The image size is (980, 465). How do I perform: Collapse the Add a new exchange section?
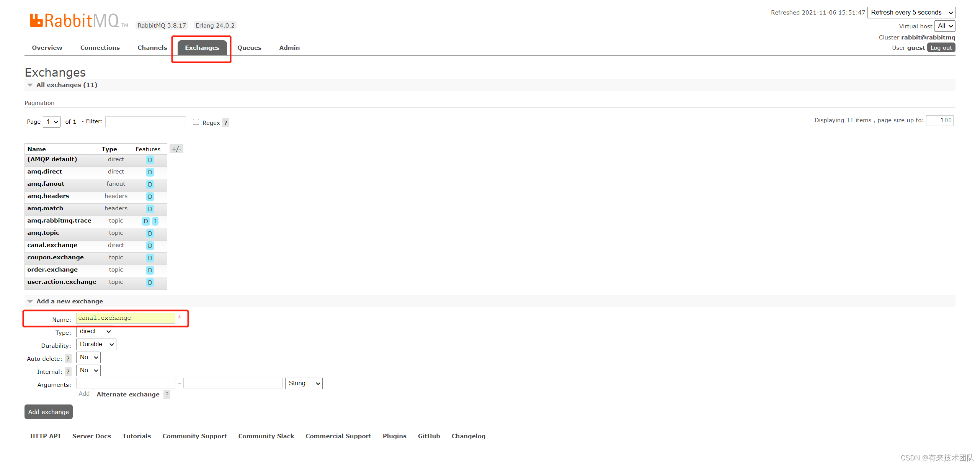click(x=69, y=301)
